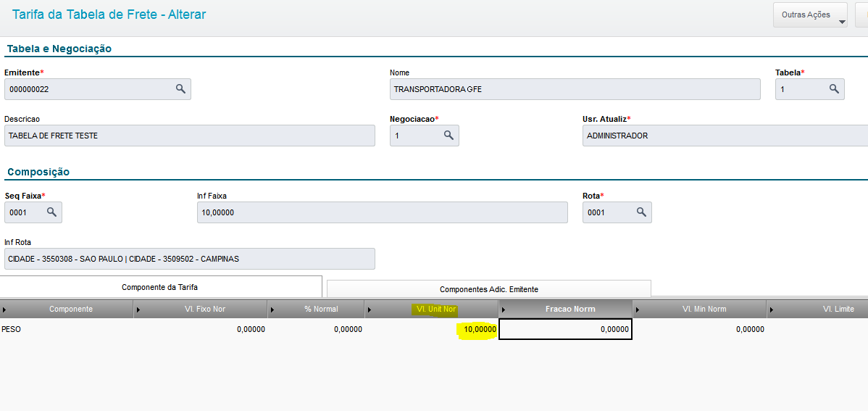Click the Nome field TRANSPORTADORA GFE
868x411 pixels.
pyautogui.click(x=575, y=89)
